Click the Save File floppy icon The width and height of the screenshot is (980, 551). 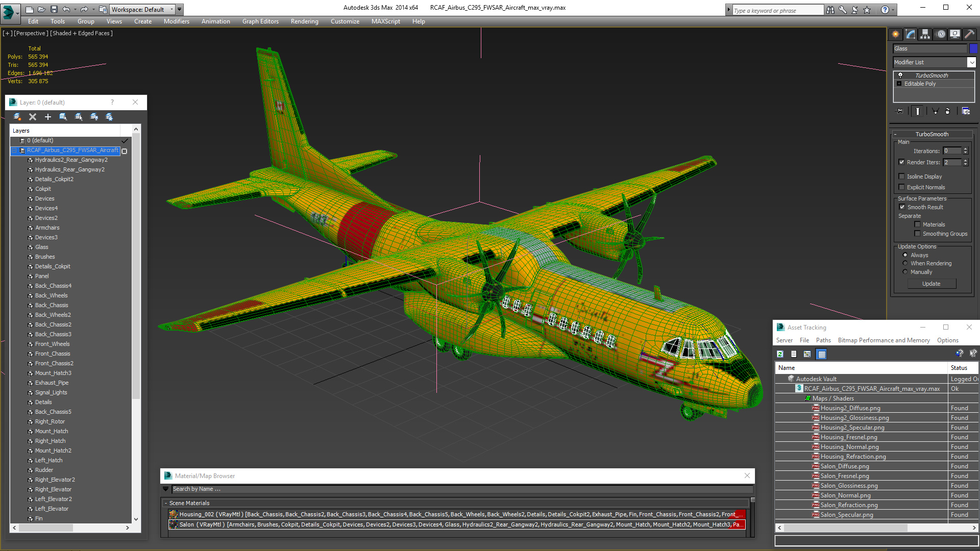[x=54, y=9]
